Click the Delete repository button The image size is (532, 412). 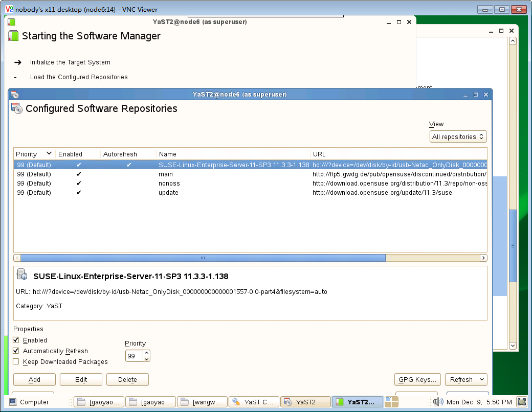point(127,379)
